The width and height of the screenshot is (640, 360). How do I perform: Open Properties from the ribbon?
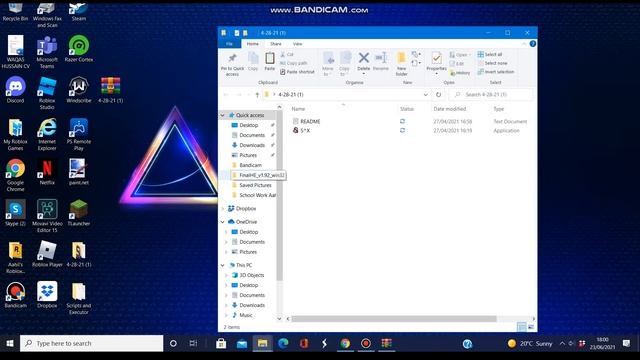pos(436,62)
